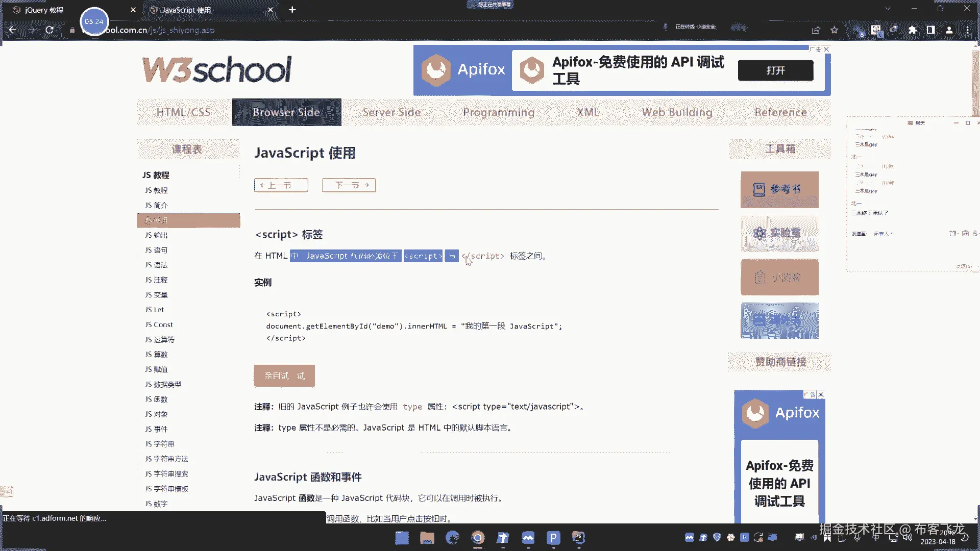980x551 pixels.
Task: Click the 下一节 next section button
Action: pyautogui.click(x=349, y=185)
